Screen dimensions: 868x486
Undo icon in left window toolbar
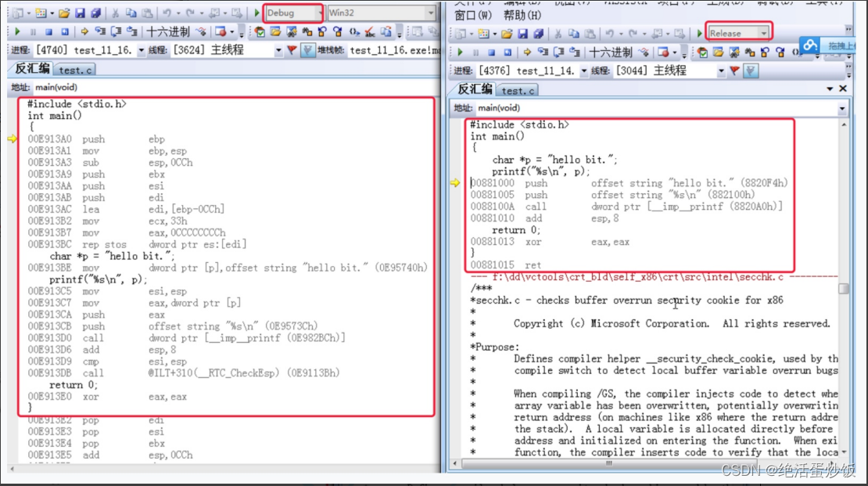166,13
